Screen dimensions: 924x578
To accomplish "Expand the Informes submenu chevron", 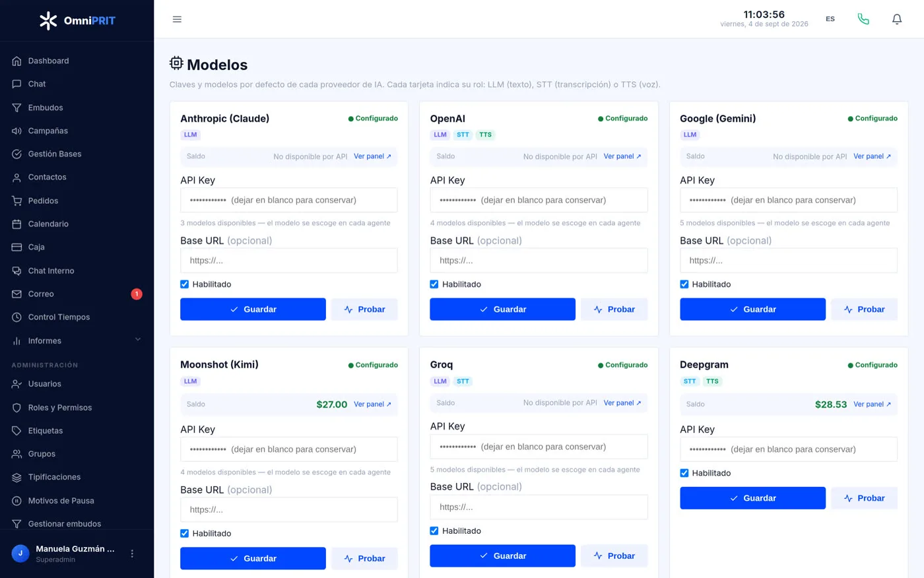I will [138, 340].
